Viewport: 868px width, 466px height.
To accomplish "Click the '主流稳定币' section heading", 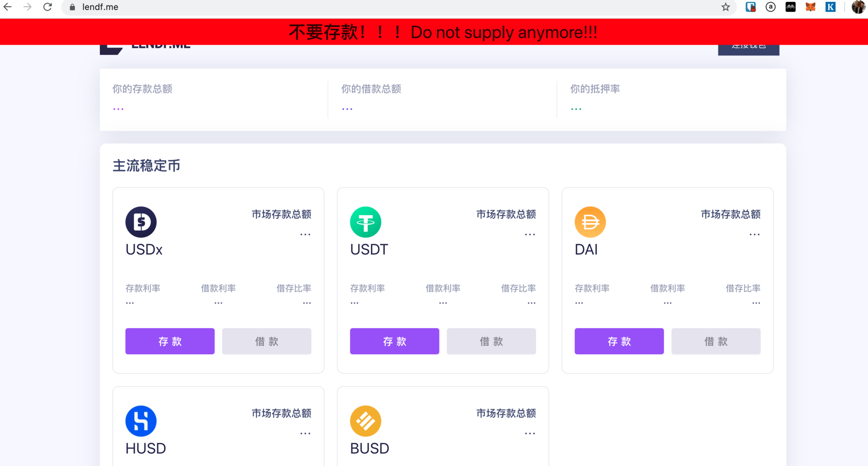I will coord(146,166).
